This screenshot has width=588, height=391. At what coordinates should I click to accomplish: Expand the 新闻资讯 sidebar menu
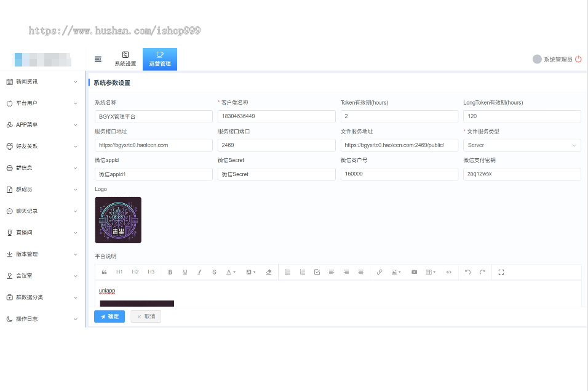click(x=42, y=81)
